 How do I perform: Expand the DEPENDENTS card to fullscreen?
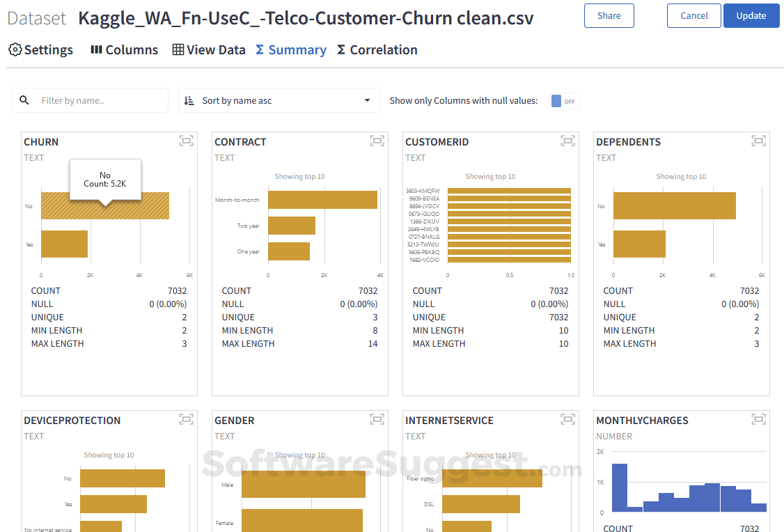tap(758, 141)
